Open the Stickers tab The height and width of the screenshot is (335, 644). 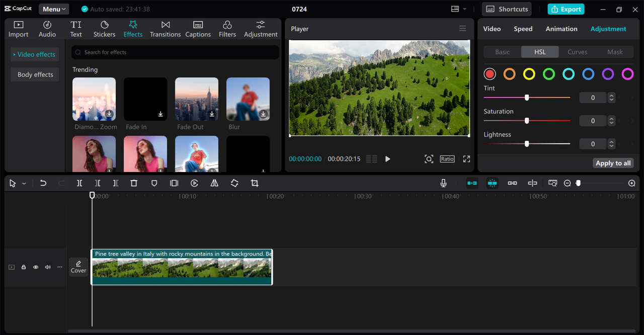(104, 29)
